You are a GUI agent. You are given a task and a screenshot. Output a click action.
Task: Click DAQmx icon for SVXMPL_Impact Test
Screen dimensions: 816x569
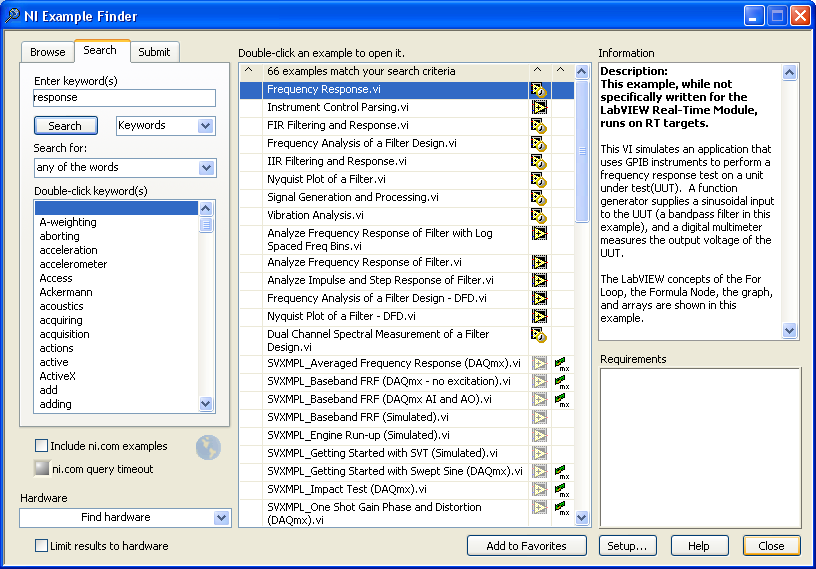(x=562, y=490)
